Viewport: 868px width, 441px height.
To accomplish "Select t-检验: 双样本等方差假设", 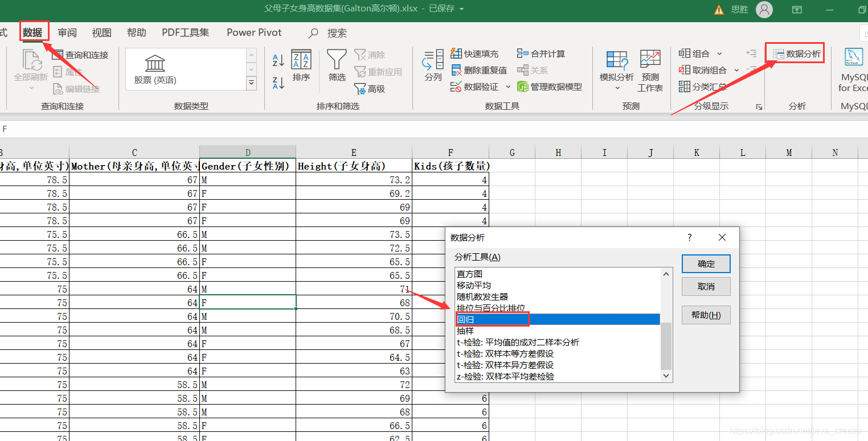I will [x=558, y=353].
